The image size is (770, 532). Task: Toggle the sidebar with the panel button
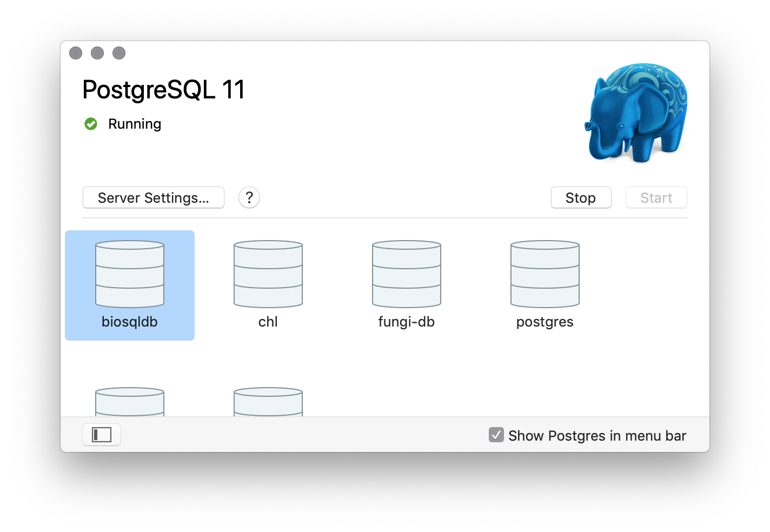102,435
